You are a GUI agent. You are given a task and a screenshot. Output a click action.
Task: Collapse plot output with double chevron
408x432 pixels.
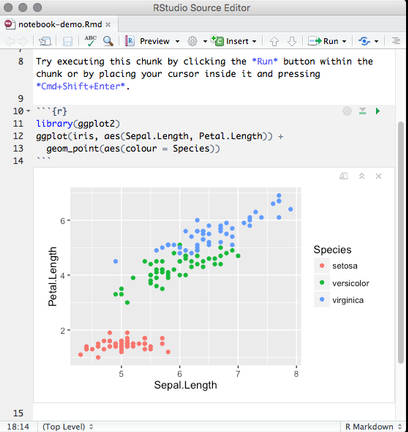tap(362, 176)
